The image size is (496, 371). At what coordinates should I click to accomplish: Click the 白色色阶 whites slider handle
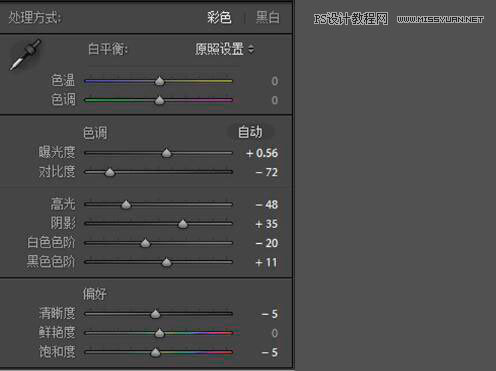click(x=145, y=243)
